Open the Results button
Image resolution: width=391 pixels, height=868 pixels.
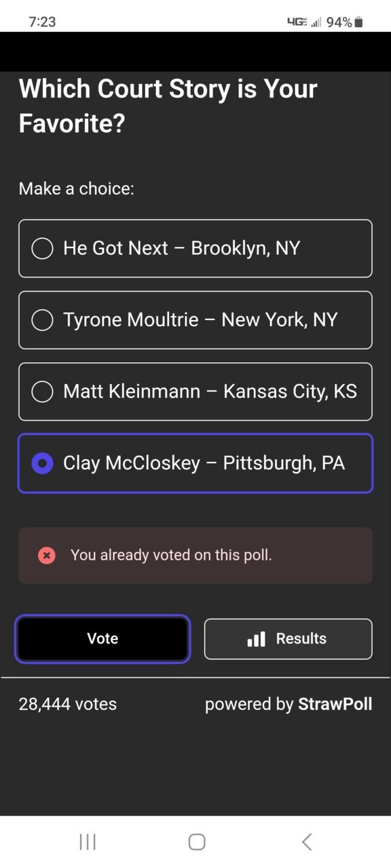[x=288, y=639]
